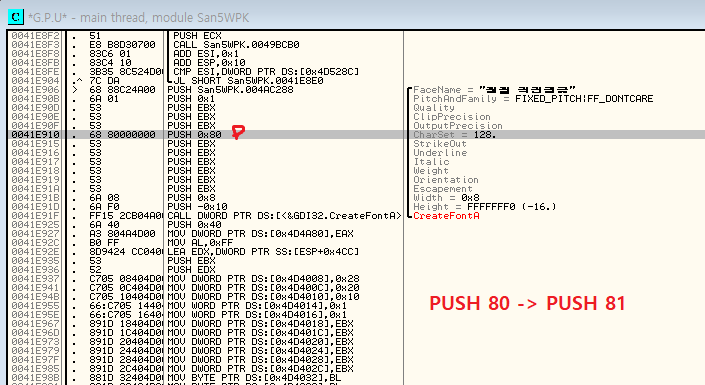
Task: Click the Height = FFFFFFF0 (-16.) comment
Action: [x=485, y=206]
